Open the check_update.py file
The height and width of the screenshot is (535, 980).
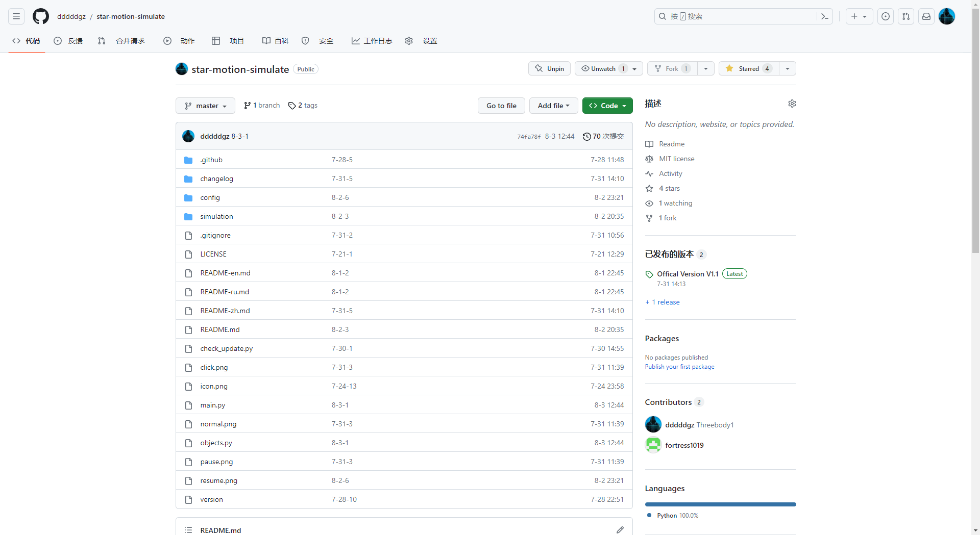(x=227, y=348)
